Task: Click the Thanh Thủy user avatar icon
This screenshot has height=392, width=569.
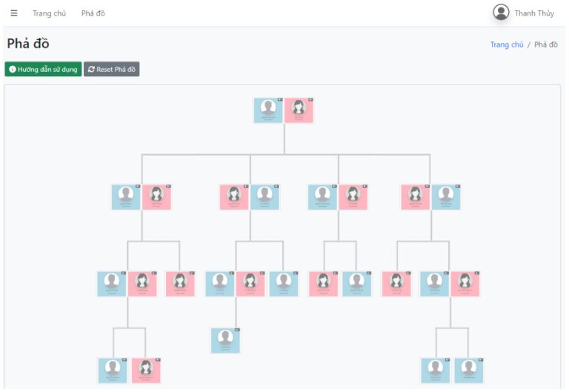Action: point(502,13)
